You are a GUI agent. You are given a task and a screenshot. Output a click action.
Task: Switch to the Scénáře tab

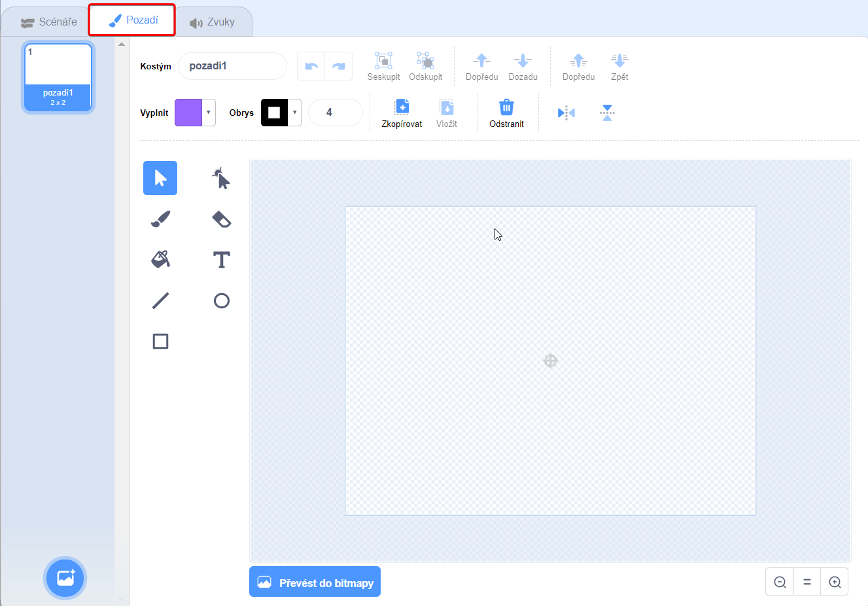point(49,22)
